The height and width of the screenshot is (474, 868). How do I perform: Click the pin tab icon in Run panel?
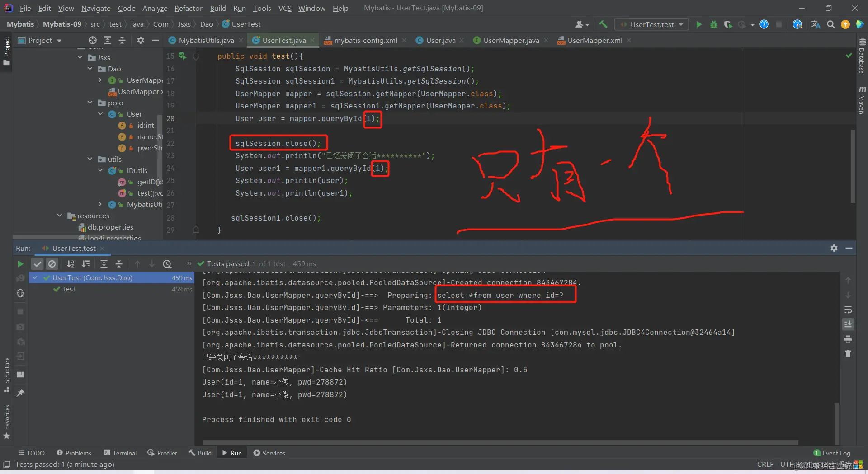pos(20,393)
